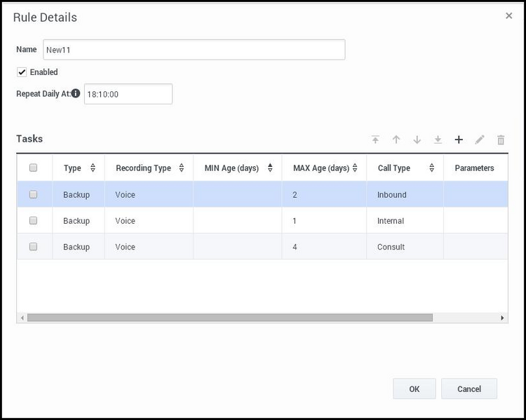Click the Repeat Daily At info icon
526x420 pixels.
(x=76, y=93)
